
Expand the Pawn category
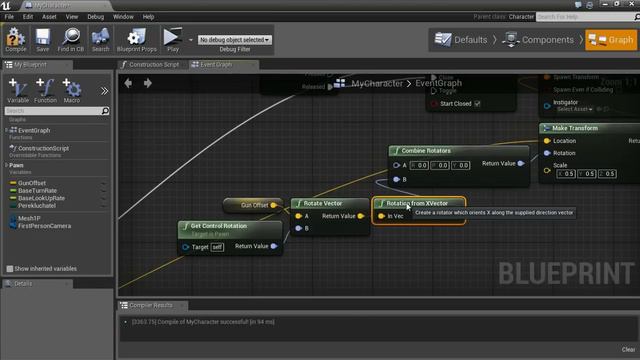click(x=7, y=165)
